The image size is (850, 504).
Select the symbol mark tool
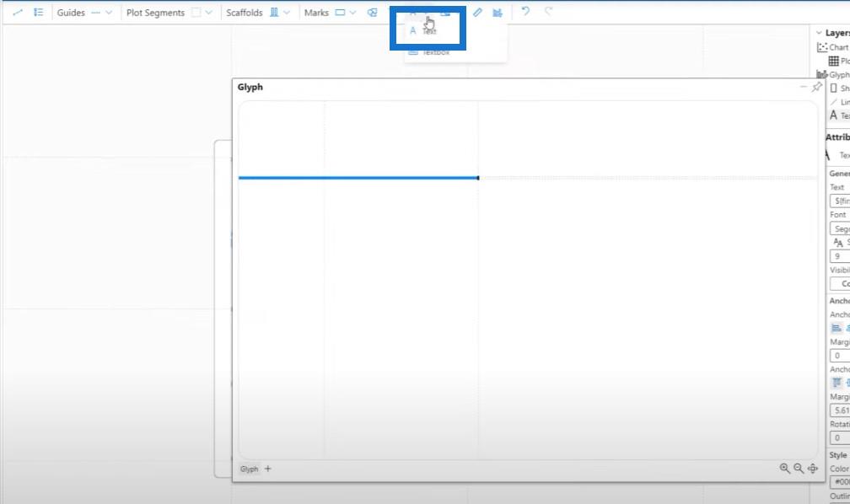pyautogui.click(x=373, y=13)
